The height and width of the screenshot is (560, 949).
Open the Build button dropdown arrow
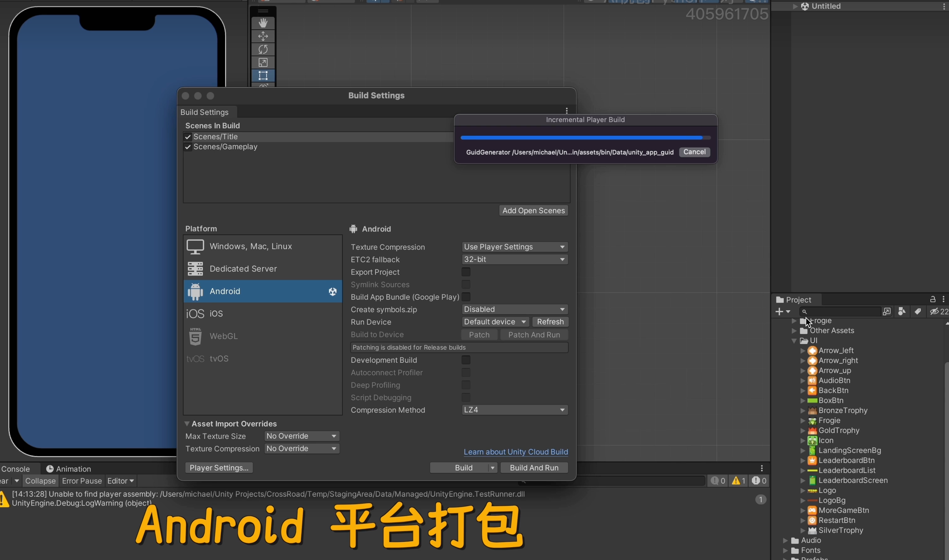click(493, 468)
